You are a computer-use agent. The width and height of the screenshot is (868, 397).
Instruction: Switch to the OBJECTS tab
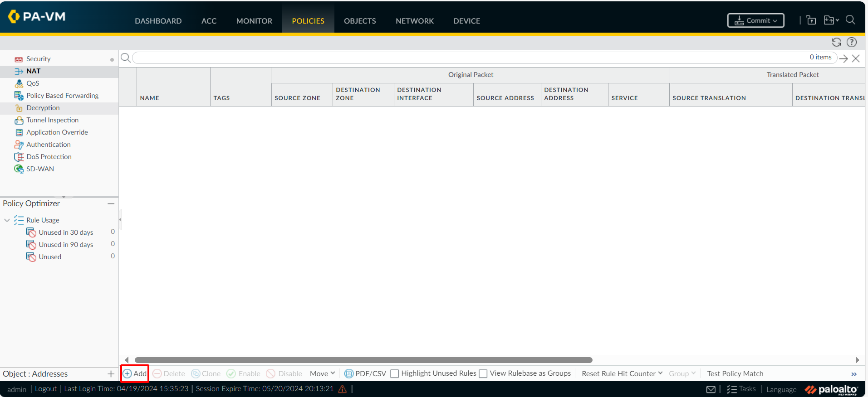click(x=360, y=21)
